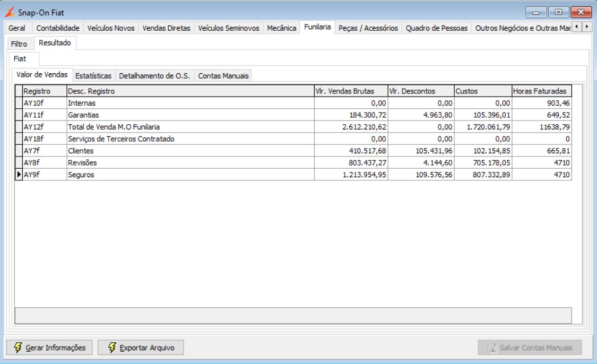Screen dimensions: 597x364
Task: Open the Detalhamento de O.S. tab
Action: click(154, 76)
